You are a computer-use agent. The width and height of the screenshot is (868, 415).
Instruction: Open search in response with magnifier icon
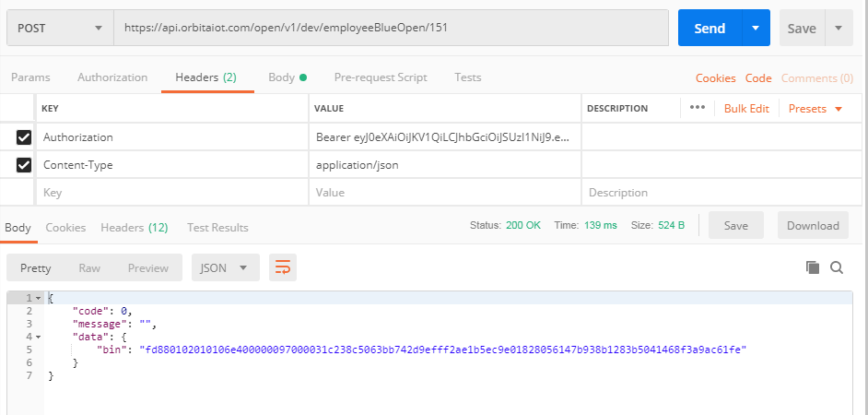coord(837,267)
